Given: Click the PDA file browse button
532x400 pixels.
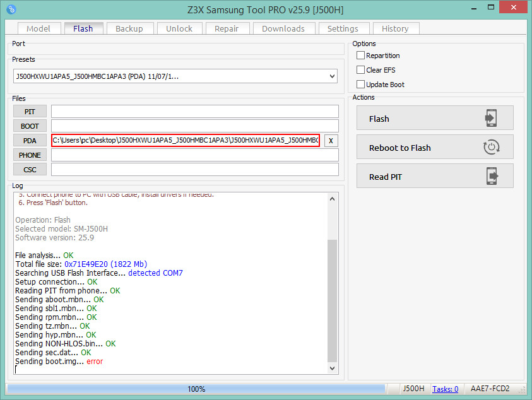Looking at the screenshot, I should 30,141.
